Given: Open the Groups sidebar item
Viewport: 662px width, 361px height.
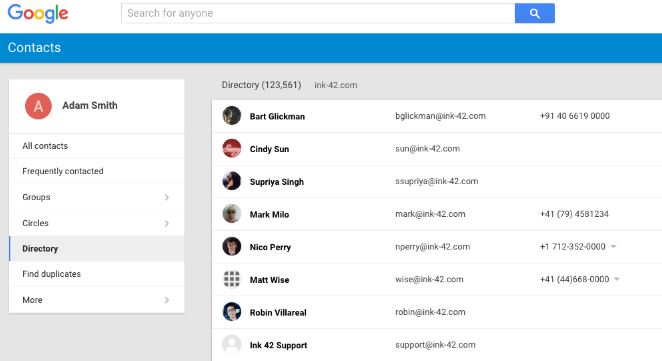Looking at the screenshot, I should (96, 197).
